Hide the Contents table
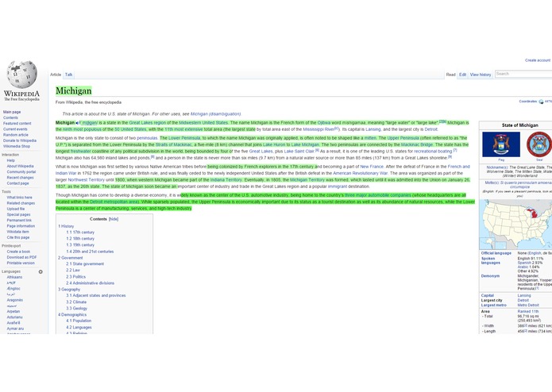The width and height of the screenshot is (552, 392). click(x=114, y=219)
